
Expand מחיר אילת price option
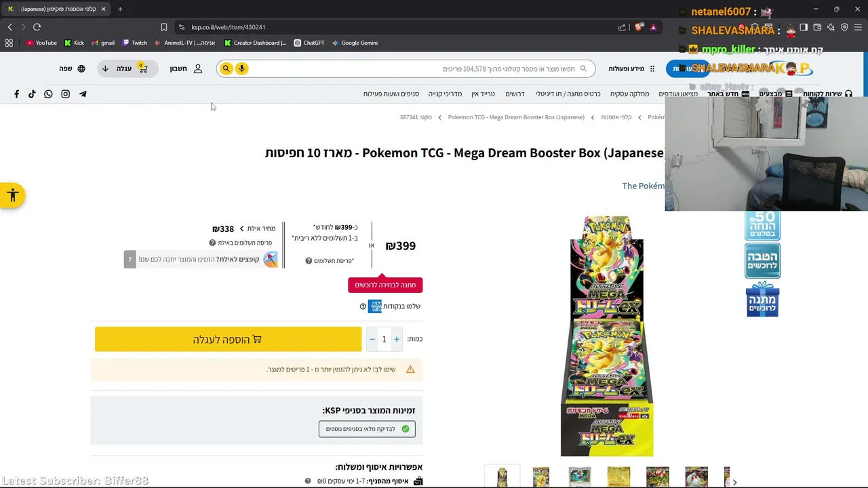[x=244, y=228]
